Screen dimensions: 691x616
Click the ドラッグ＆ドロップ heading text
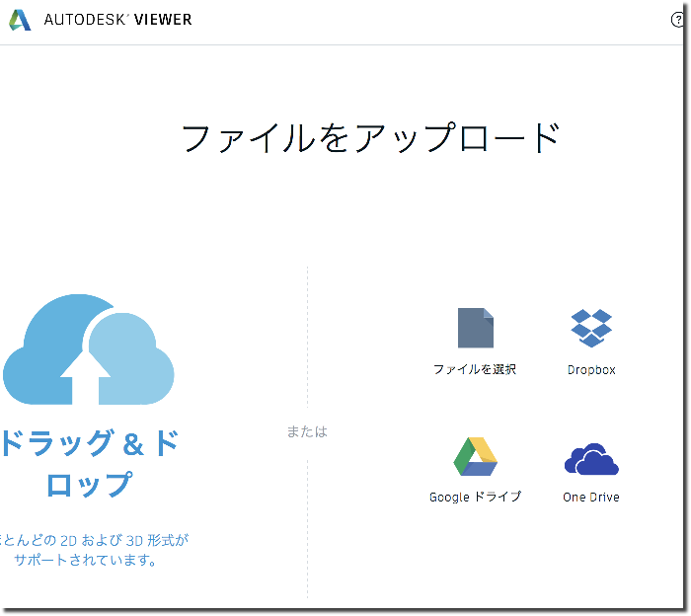[90, 463]
